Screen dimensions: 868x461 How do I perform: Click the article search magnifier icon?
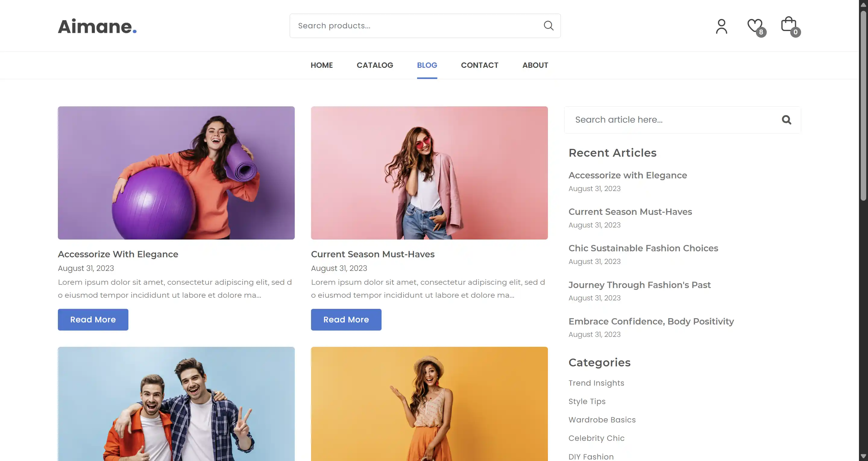786,120
